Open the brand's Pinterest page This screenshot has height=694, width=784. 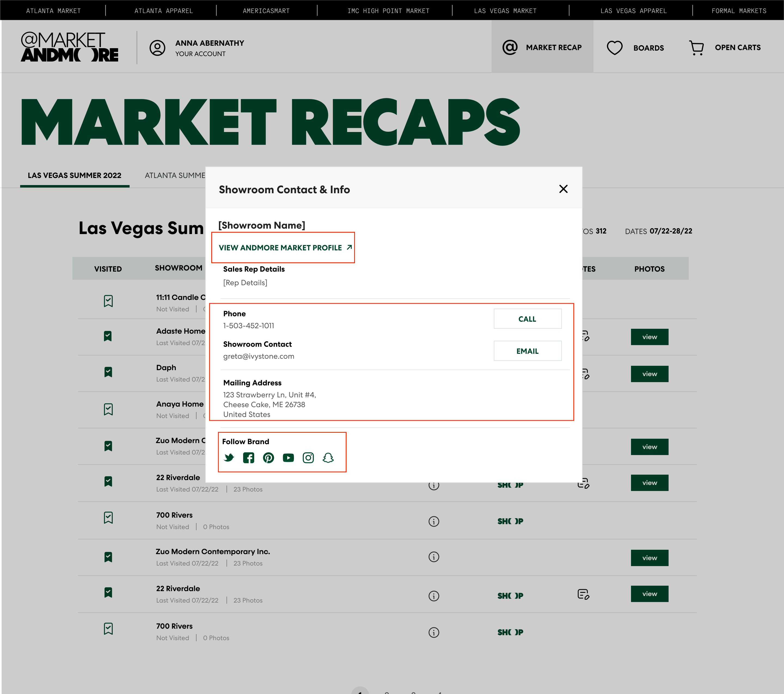[268, 457]
